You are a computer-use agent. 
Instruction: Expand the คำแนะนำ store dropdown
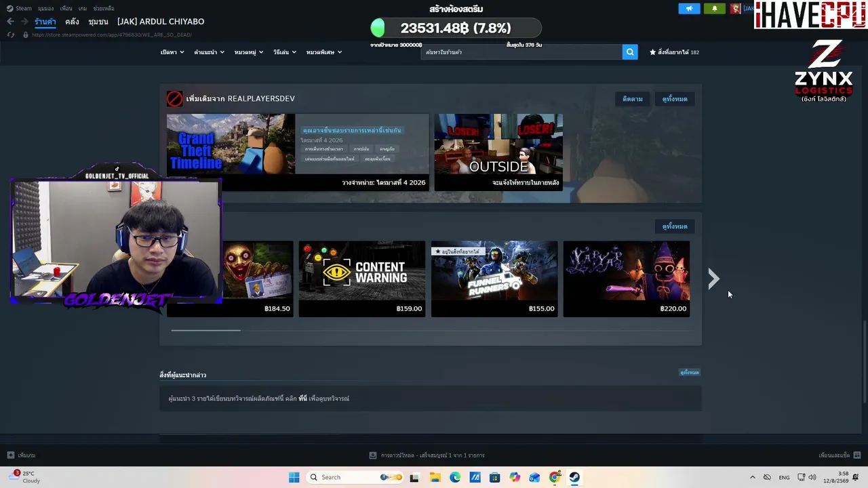209,52
